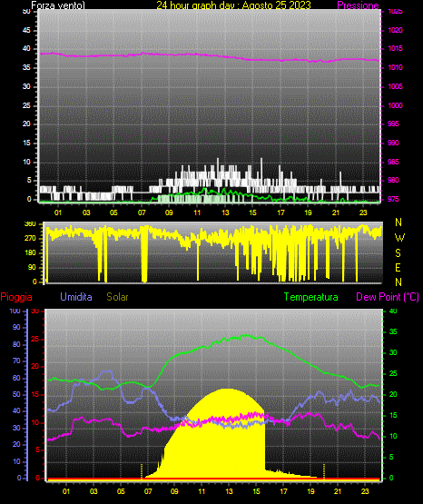Click hour 01 tick on top graph

click(58, 212)
